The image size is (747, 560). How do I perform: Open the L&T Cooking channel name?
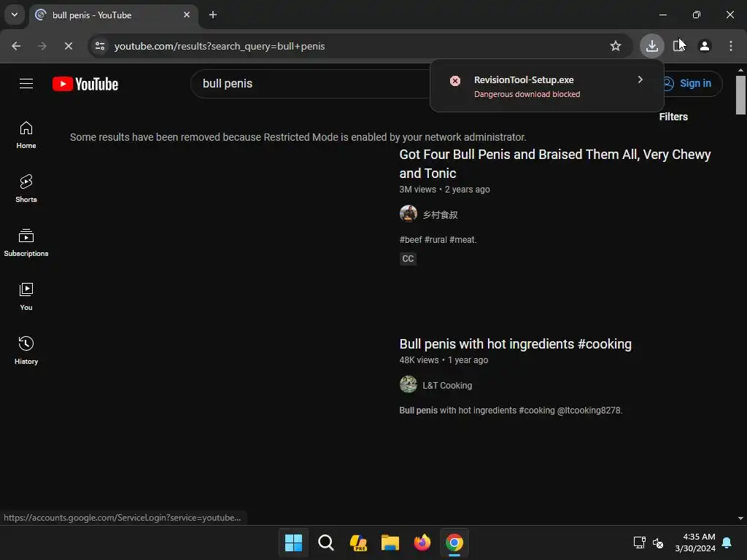point(447,385)
